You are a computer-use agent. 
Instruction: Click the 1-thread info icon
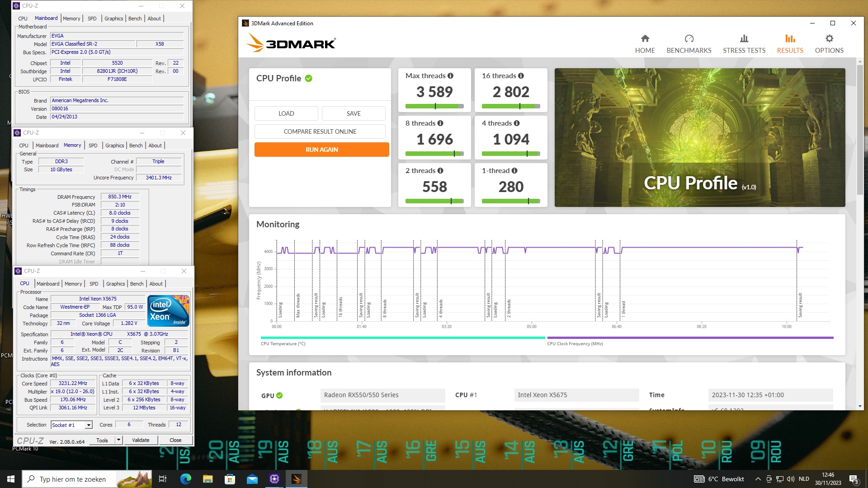coord(514,171)
